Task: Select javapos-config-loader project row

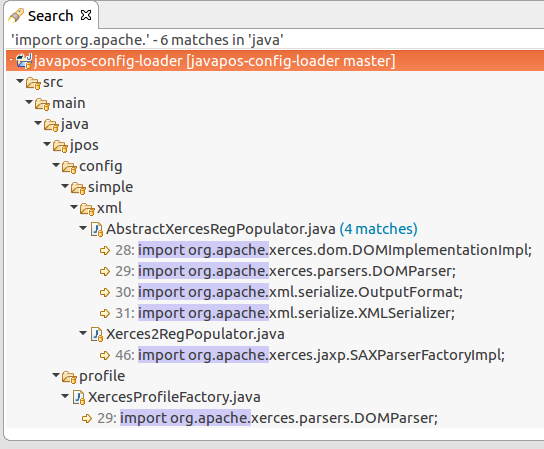Action: tap(275, 61)
